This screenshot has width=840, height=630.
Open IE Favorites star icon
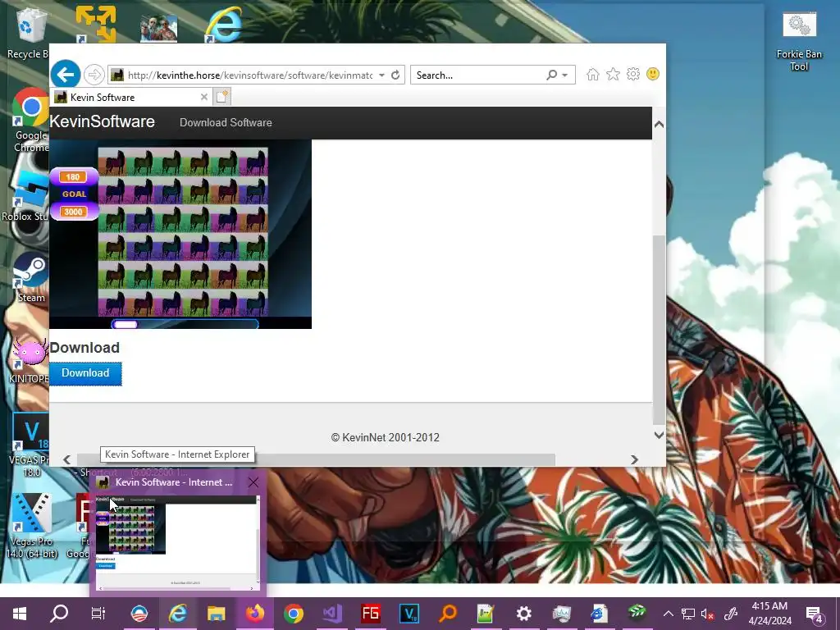613,75
